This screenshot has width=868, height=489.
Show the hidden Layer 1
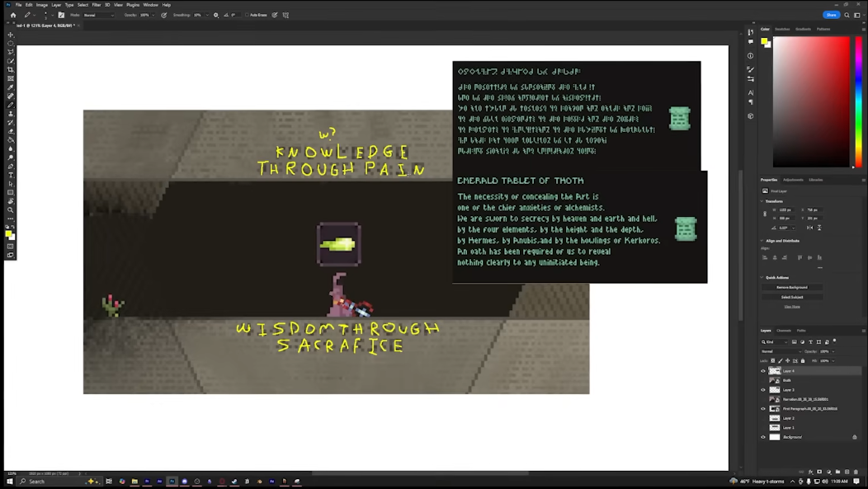pyautogui.click(x=763, y=428)
